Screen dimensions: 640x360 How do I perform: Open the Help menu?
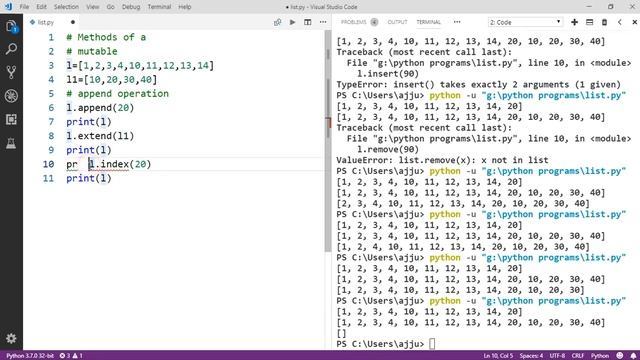tap(184, 7)
